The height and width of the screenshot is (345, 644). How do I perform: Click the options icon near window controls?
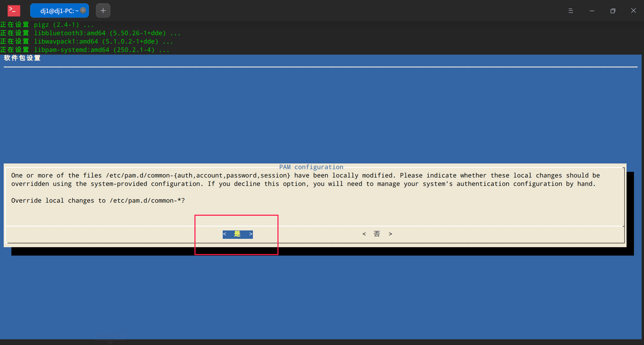(571, 10)
